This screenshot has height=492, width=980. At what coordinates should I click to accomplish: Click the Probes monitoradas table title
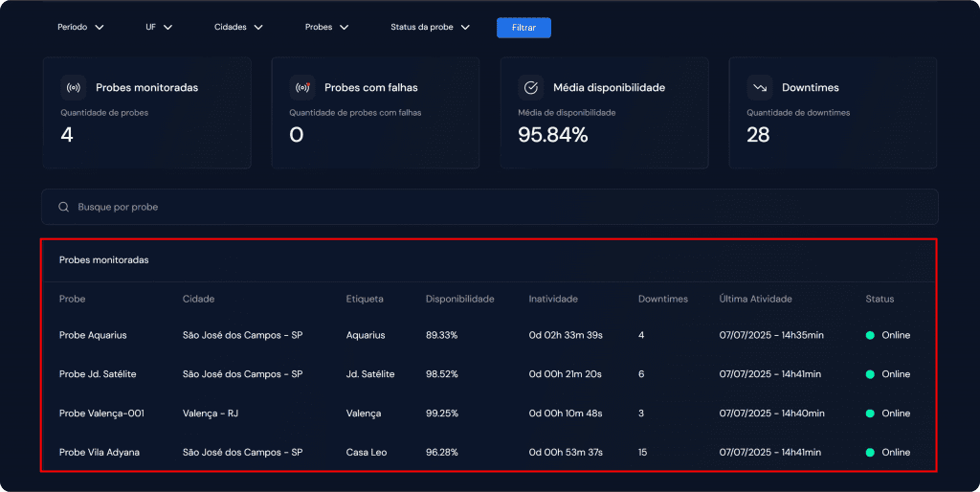[103, 260]
